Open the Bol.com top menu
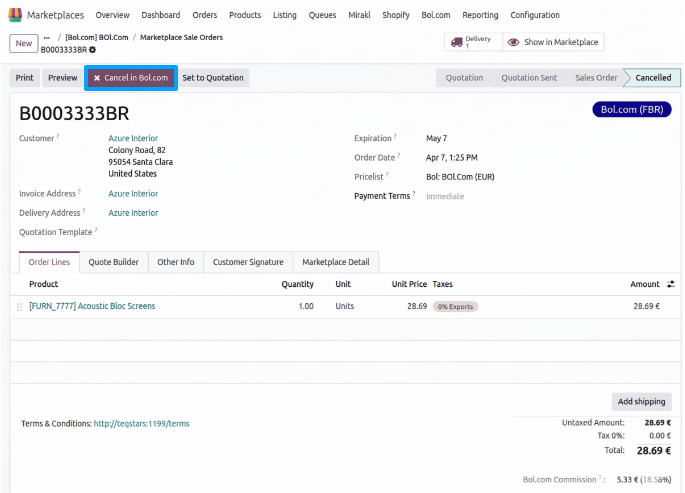Screen dimensions: 685x493 tap(436, 15)
